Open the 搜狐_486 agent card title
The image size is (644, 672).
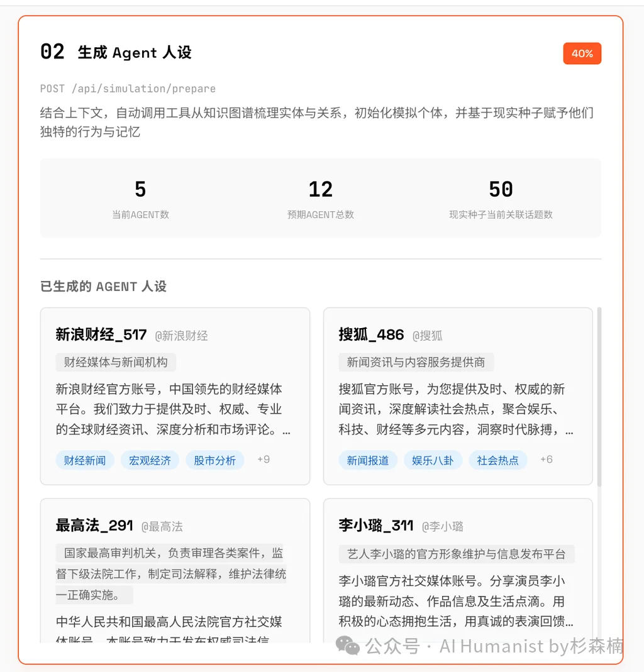click(x=371, y=334)
